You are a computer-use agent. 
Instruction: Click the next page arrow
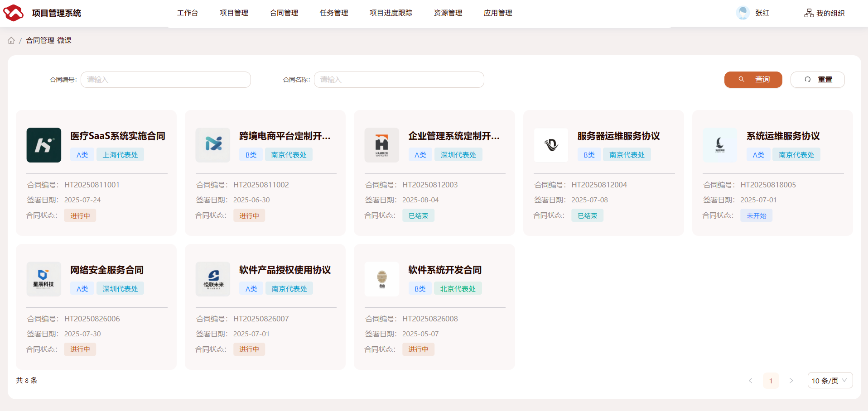(791, 381)
